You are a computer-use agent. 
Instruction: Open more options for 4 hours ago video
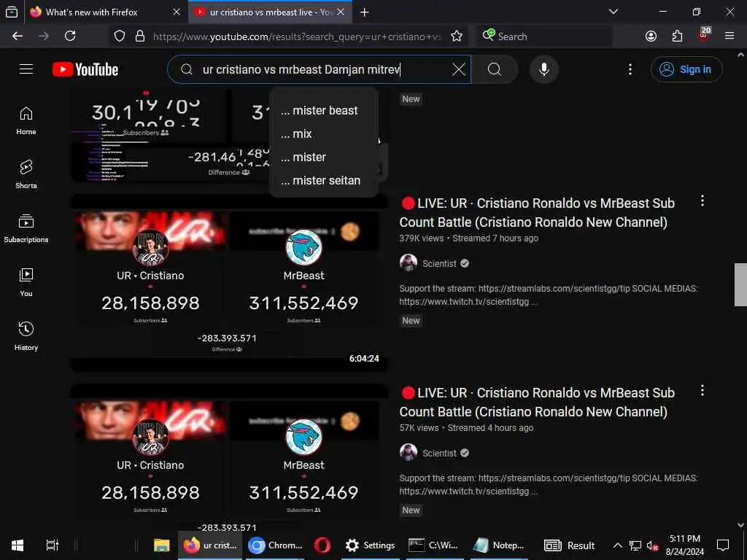point(703,391)
